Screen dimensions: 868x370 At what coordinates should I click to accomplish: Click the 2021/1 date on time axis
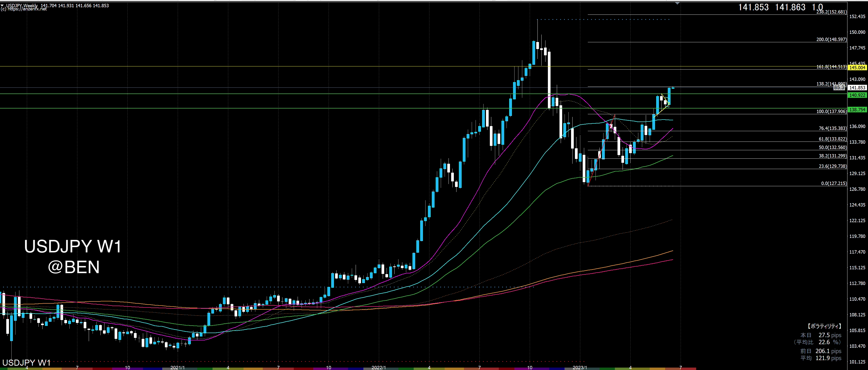[177, 367]
